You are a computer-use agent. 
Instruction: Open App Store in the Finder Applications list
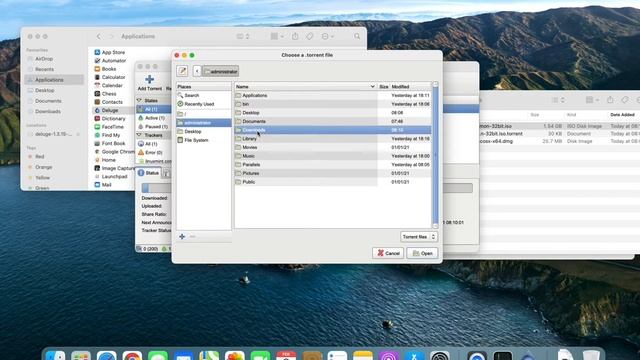coord(113,52)
